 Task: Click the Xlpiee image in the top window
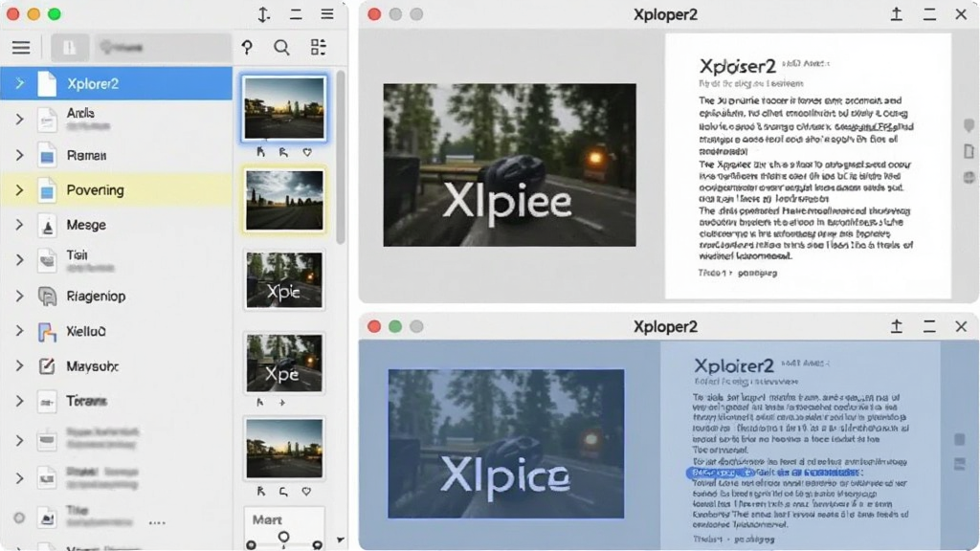(509, 165)
